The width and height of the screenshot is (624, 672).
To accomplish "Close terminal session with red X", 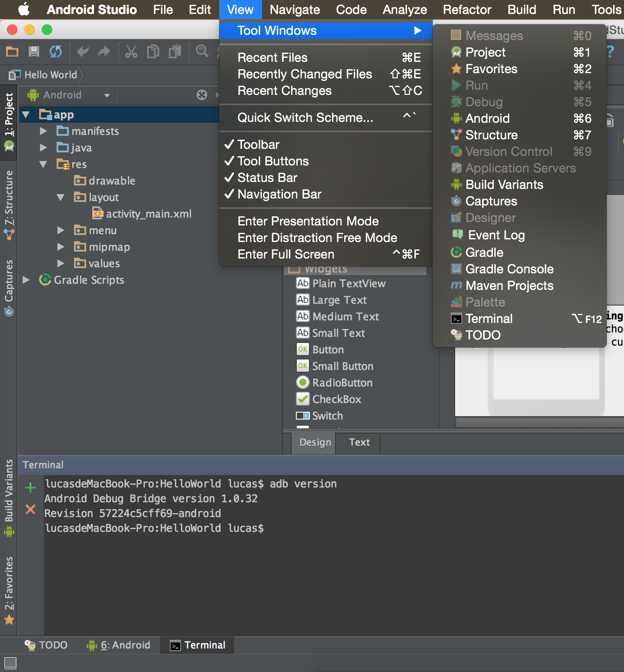I will pyautogui.click(x=30, y=509).
